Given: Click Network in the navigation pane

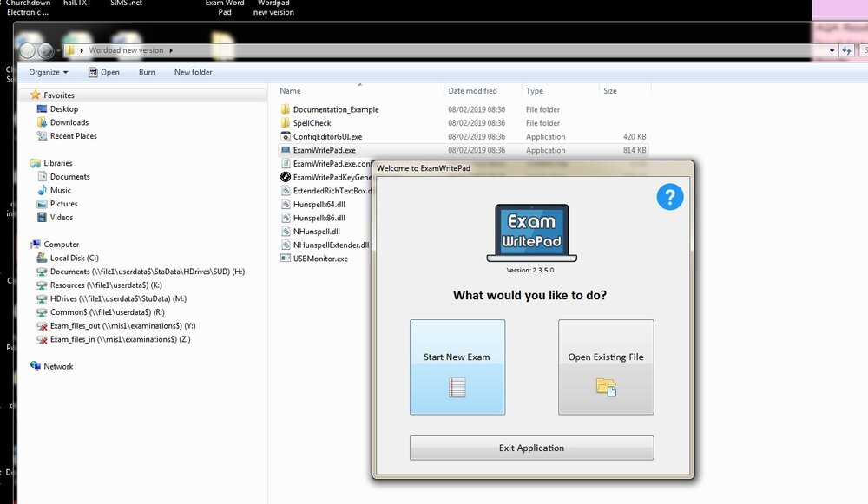Looking at the screenshot, I should (x=58, y=366).
